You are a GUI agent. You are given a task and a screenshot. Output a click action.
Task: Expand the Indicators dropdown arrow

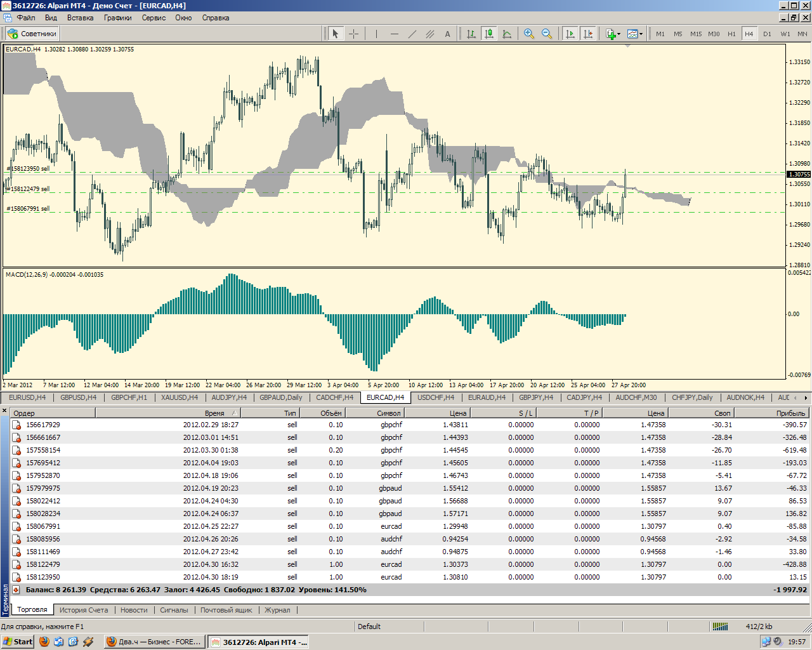click(619, 34)
